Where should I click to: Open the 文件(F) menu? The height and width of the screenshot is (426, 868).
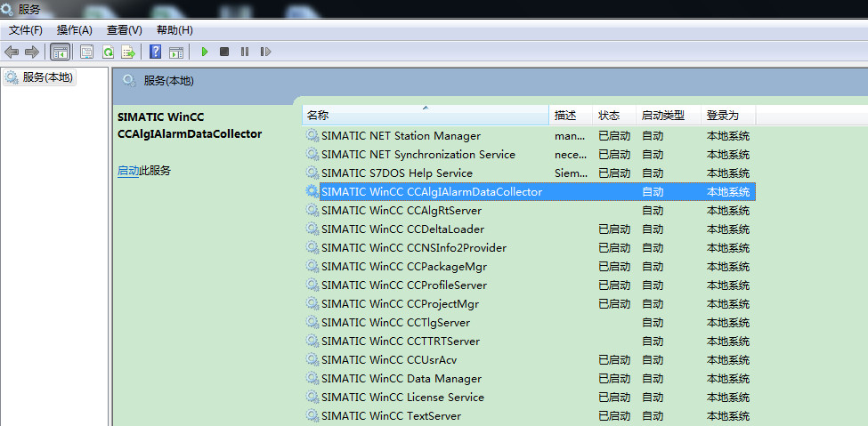(26, 30)
